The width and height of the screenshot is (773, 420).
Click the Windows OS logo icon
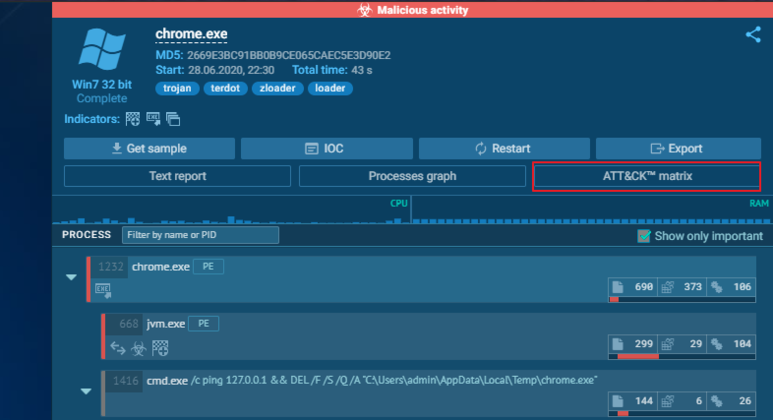102,49
